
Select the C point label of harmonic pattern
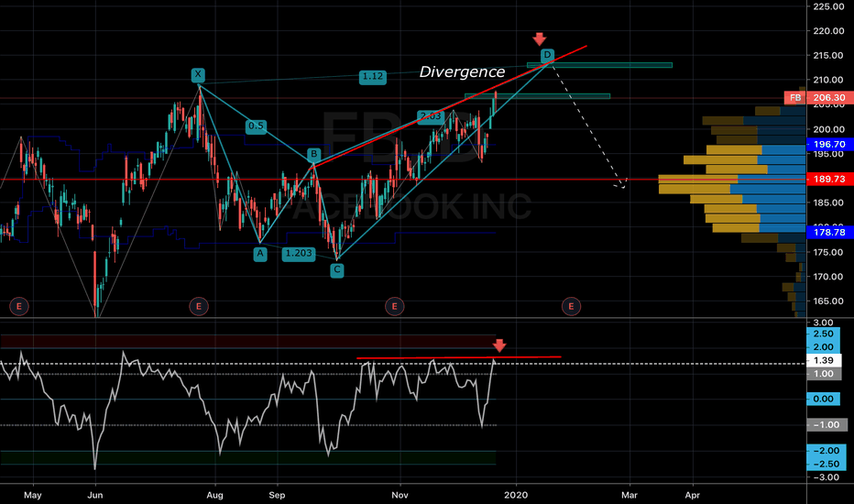(337, 269)
